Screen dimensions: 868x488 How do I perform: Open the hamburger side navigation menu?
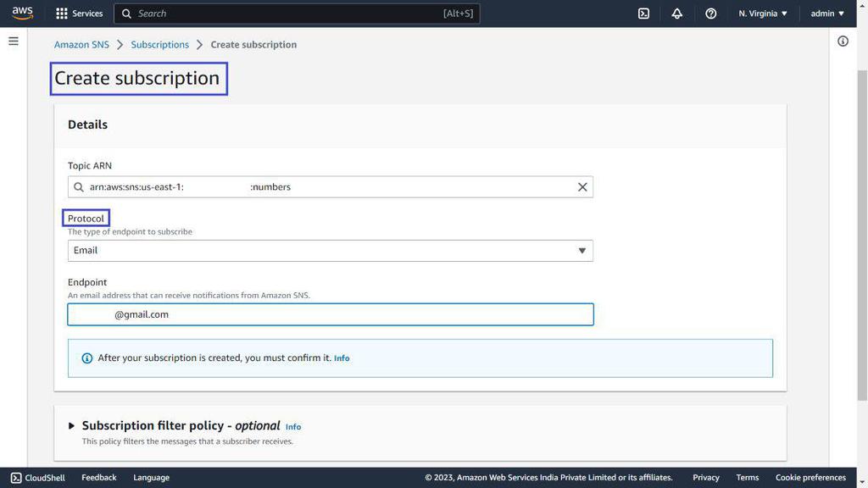[x=14, y=41]
